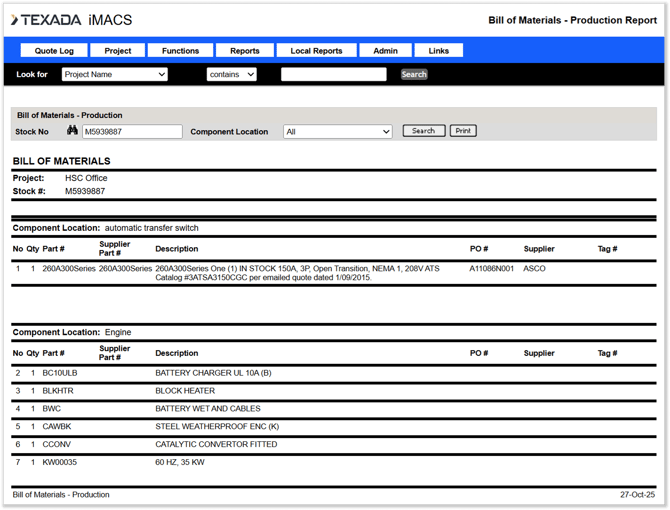Click the Print button
The image size is (670, 510).
pos(463,131)
